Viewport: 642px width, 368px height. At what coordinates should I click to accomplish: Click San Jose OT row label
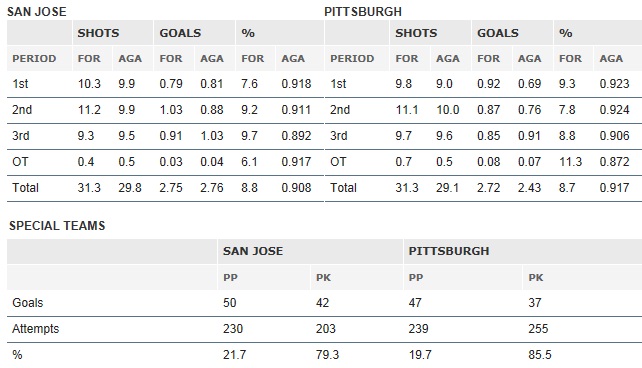pyautogui.click(x=20, y=162)
